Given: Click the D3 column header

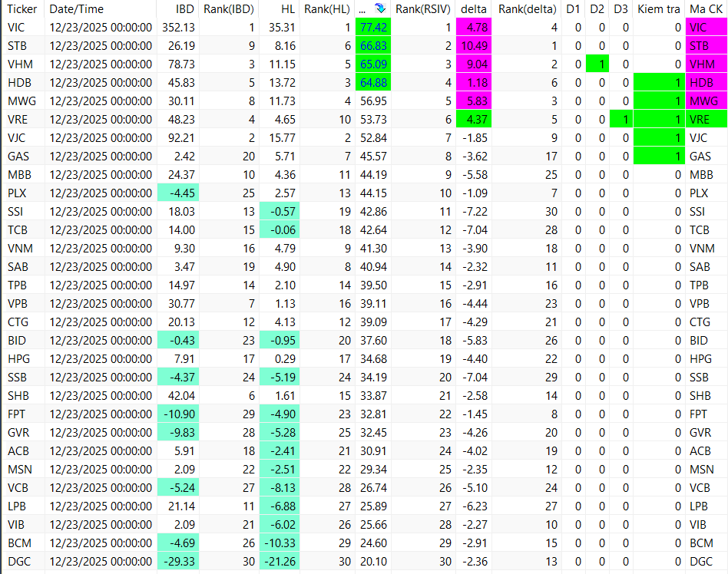Looking at the screenshot, I should (620, 8).
